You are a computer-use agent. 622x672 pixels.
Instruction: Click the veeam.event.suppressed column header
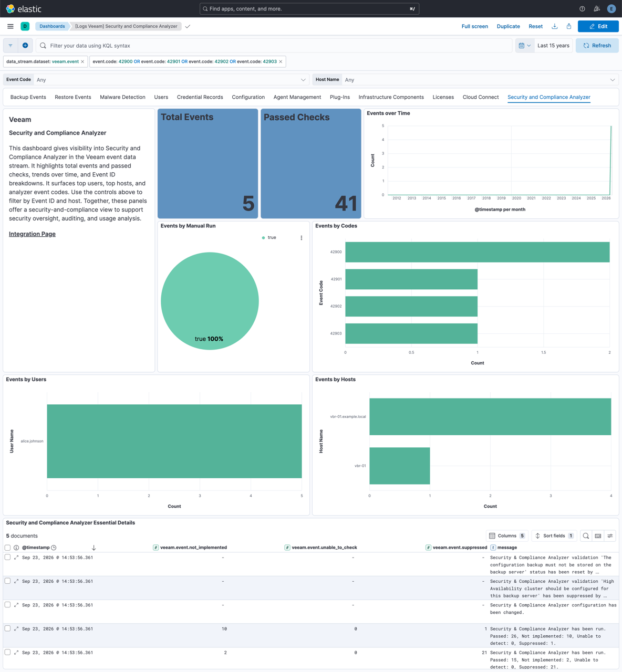click(456, 548)
